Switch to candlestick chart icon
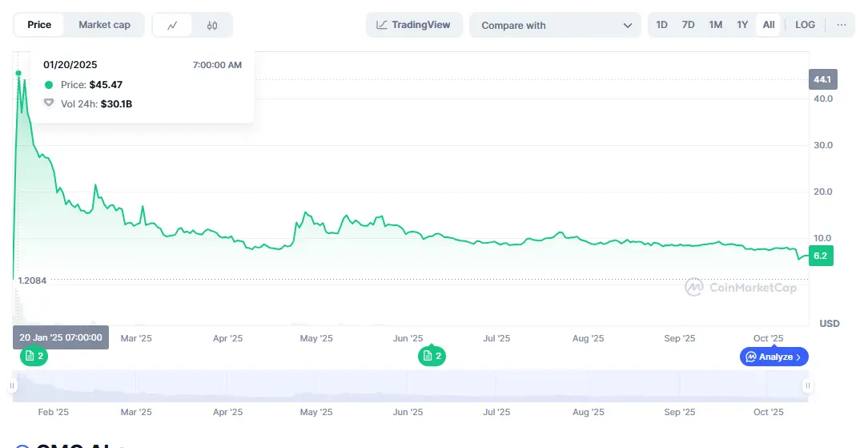This screenshot has width=868, height=448. [x=212, y=25]
